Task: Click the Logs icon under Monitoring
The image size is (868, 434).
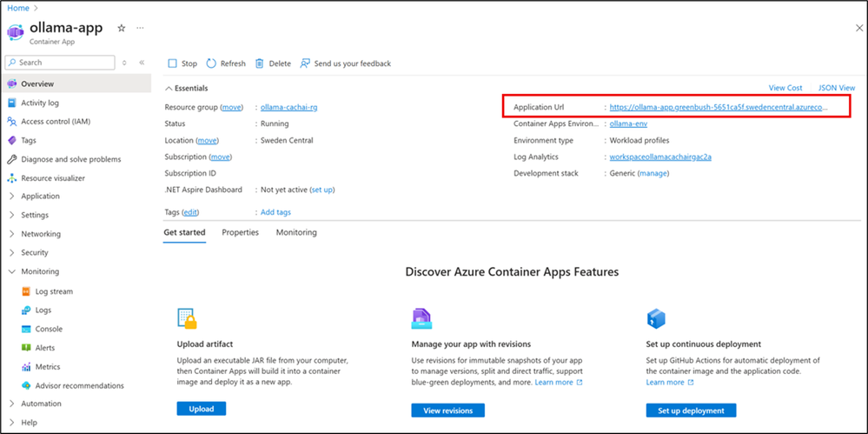Action: 26,310
